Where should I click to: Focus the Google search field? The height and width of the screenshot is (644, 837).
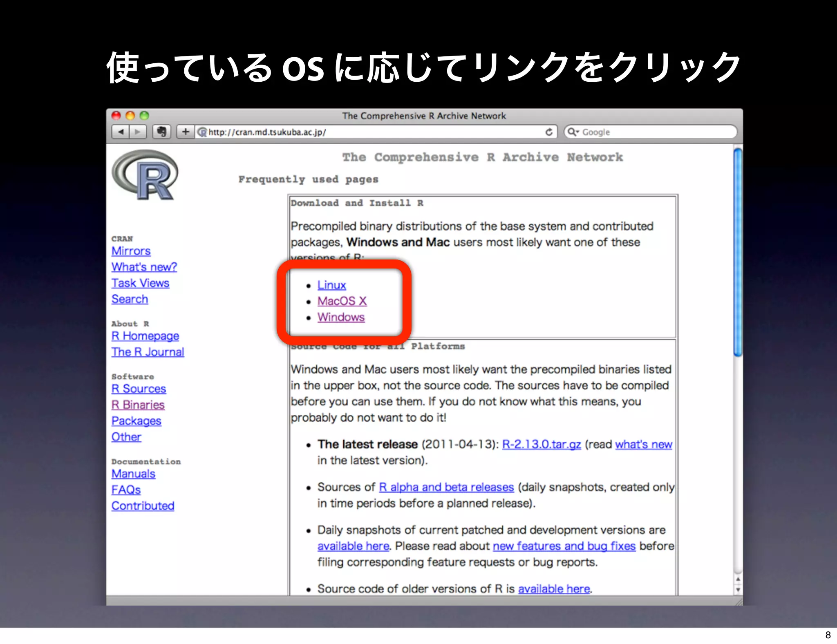651,132
